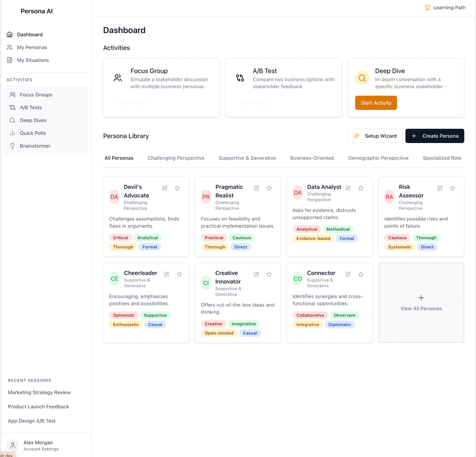Image resolution: width=476 pixels, height=457 pixels.
Task: Favorite the Devil's Advocate persona star
Action: pyautogui.click(x=177, y=188)
